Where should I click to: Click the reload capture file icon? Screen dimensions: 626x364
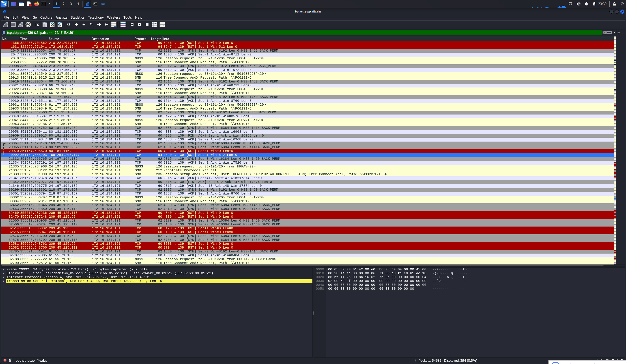click(x=60, y=25)
